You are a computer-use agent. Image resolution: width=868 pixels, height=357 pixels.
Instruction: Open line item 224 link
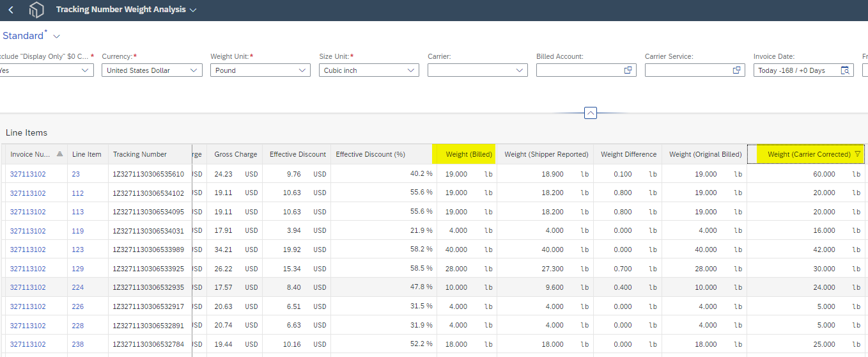[x=78, y=288]
